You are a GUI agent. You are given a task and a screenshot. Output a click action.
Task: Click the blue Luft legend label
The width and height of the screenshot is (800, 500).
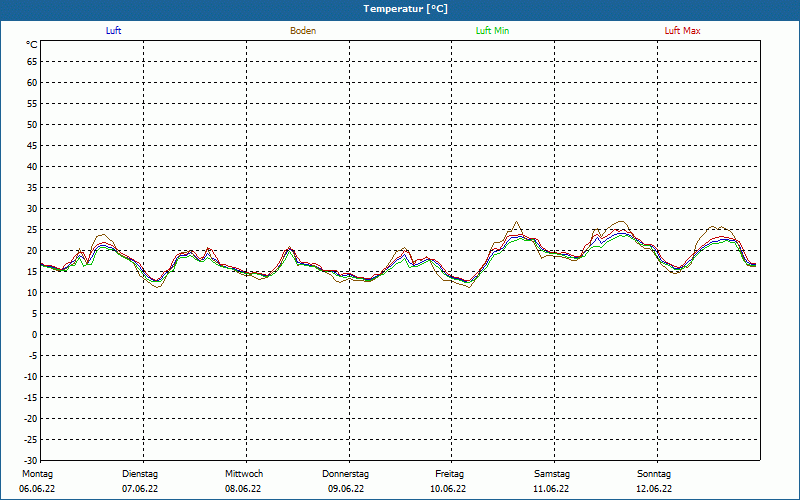[113, 31]
